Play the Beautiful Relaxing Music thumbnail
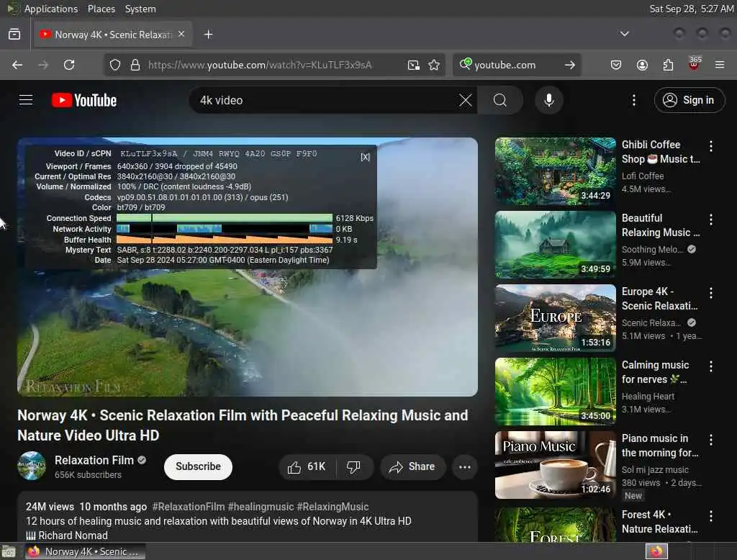 click(555, 245)
